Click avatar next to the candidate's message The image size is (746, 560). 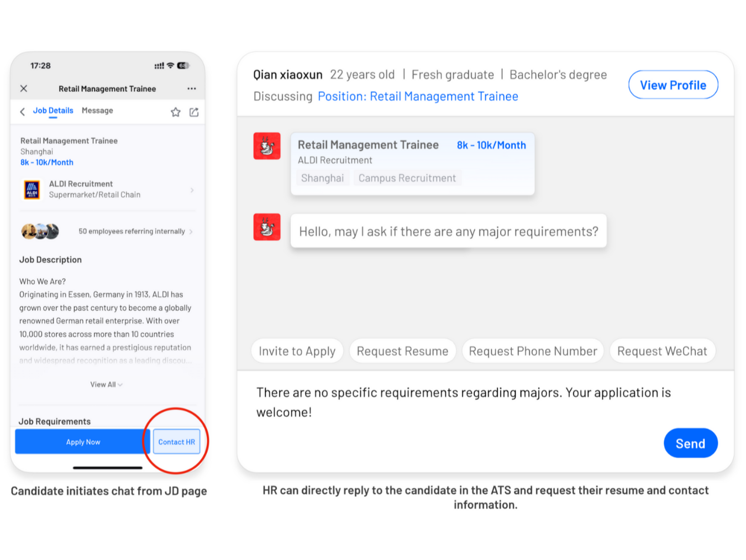click(267, 227)
